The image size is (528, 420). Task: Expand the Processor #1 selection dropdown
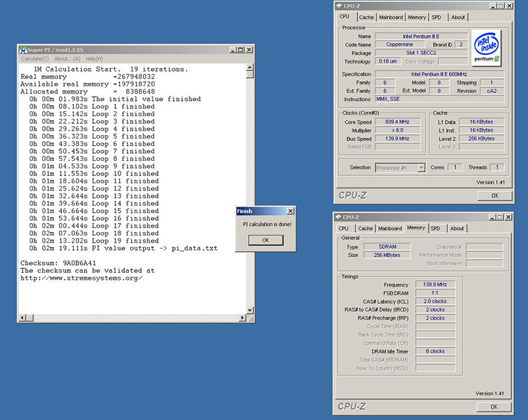coord(421,167)
